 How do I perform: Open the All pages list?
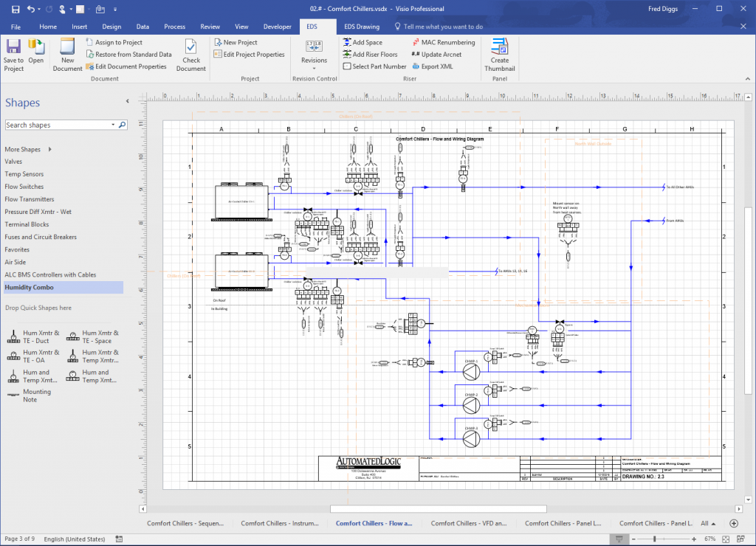(708, 523)
